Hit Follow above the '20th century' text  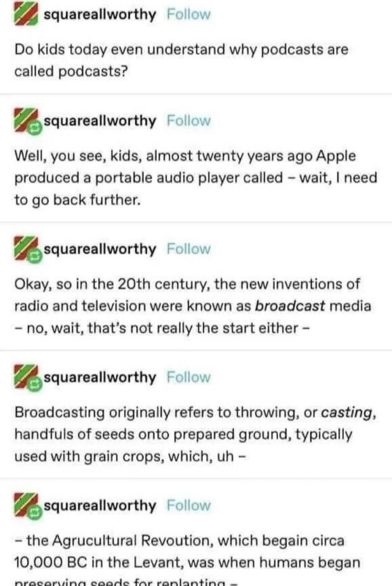click(x=188, y=249)
